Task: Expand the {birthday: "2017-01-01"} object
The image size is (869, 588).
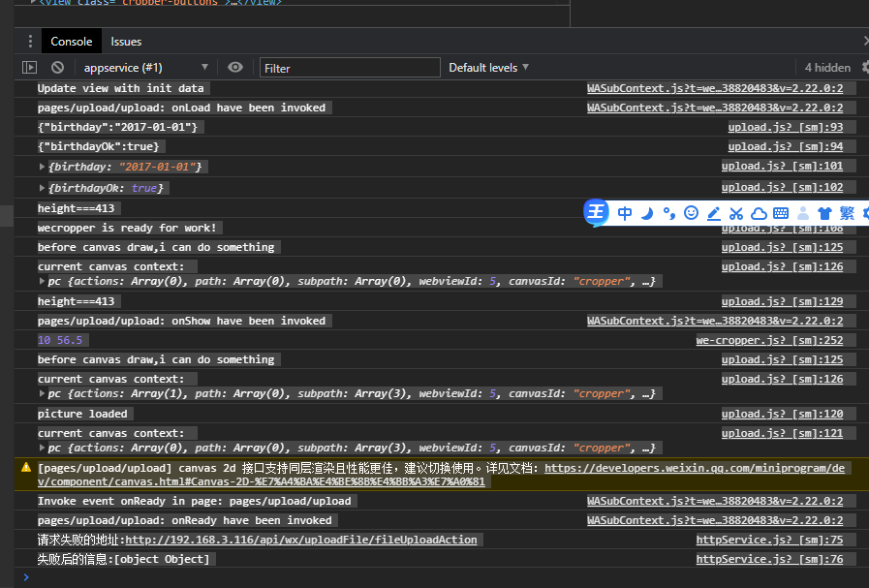Action: pyautogui.click(x=42, y=167)
